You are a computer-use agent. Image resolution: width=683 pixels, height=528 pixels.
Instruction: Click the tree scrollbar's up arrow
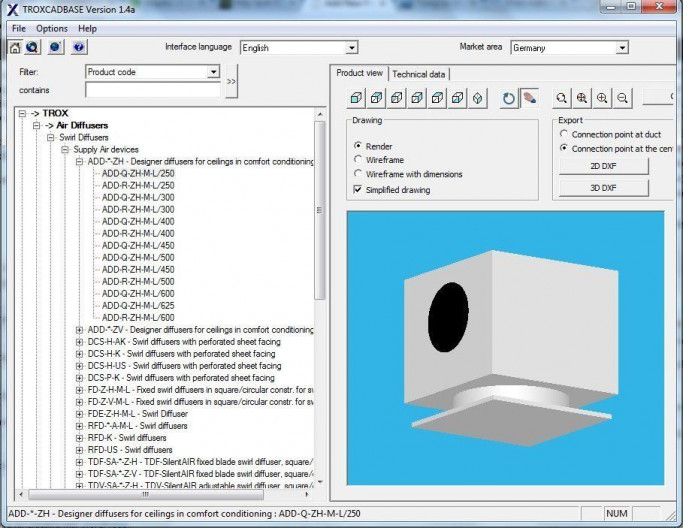pyautogui.click(x=320, y=114)
